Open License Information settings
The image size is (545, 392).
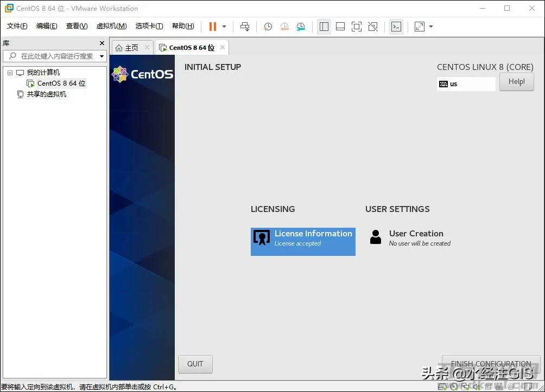coord(303,242)
